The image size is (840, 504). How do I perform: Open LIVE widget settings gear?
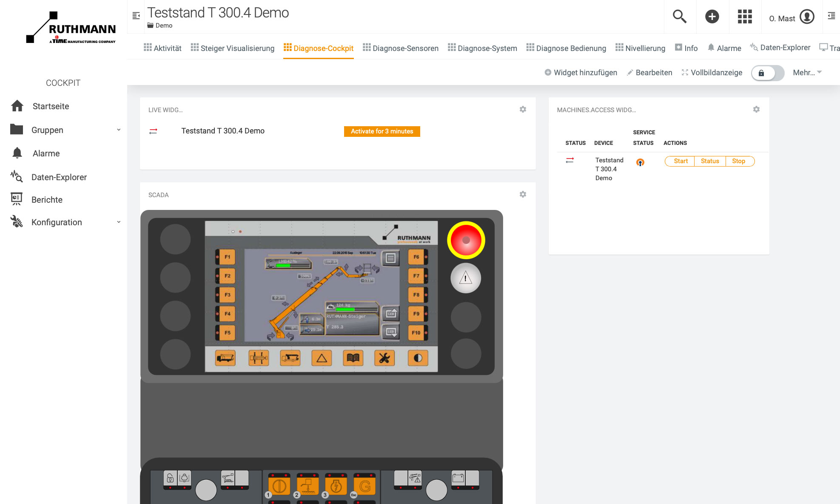tap(523, 110)
